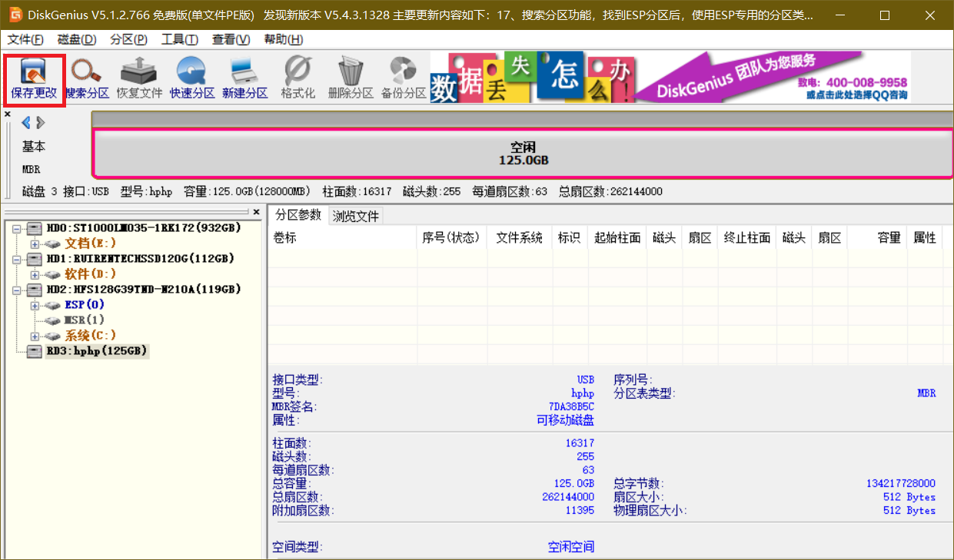The image size is (954, 560).
Task: Click the 保存更改 save changes icon
Action: pos(34,78)
